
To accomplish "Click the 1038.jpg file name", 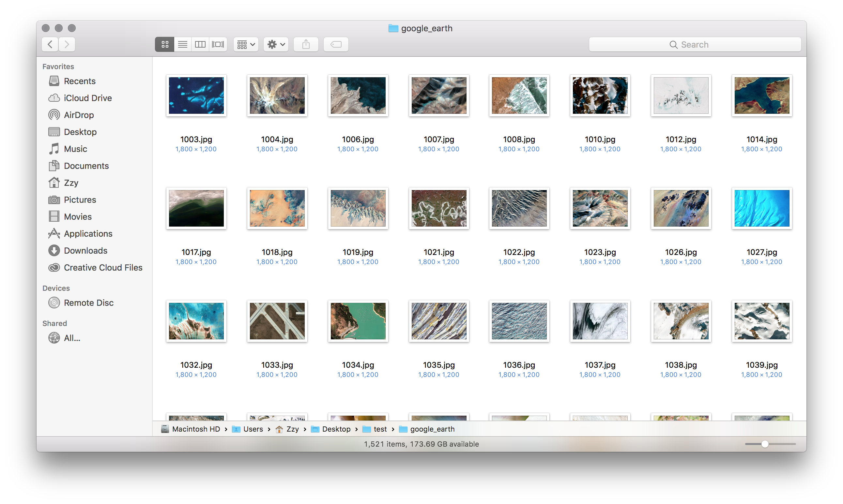I will pos(681,365).
